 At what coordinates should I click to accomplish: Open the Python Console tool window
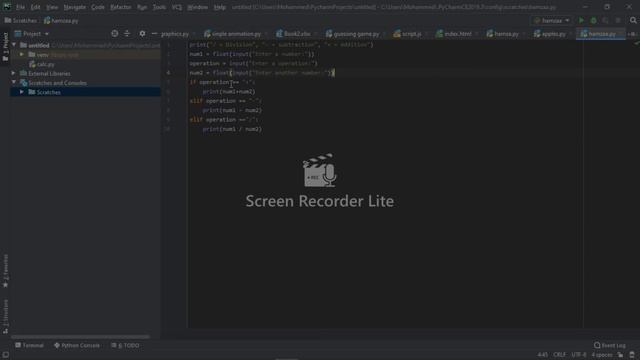pyautogui.click(x=77, y=345)
